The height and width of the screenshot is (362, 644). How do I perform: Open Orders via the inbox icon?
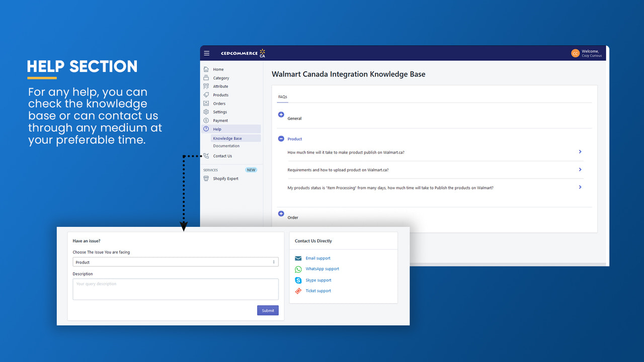207,103
